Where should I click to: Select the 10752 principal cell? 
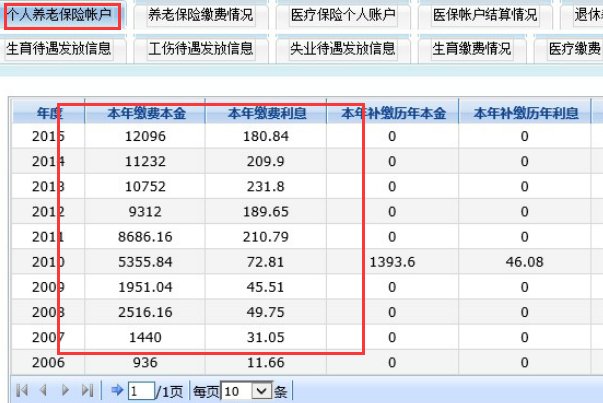145,187
